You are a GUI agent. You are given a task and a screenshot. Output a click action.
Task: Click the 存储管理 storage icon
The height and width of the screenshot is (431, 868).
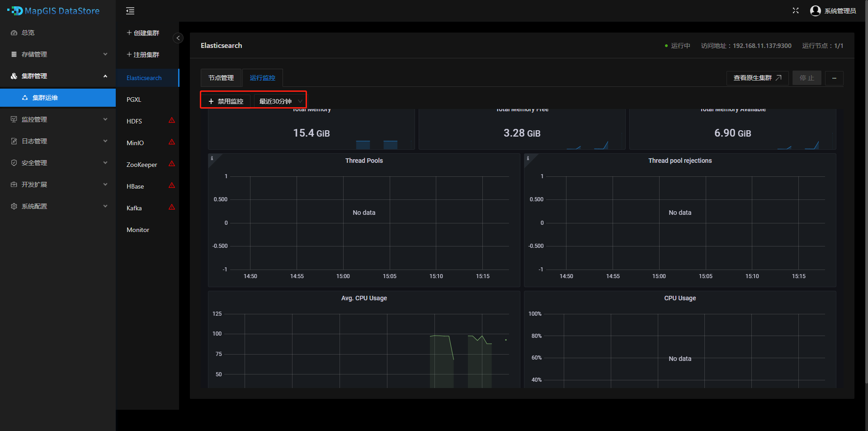click(14, 54)
